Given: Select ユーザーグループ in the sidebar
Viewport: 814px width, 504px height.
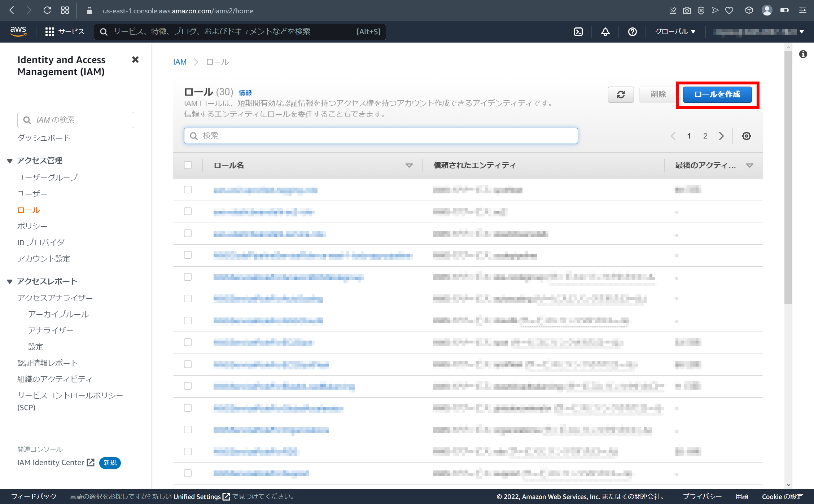Looking at the screenshot, I should (47, 177).
